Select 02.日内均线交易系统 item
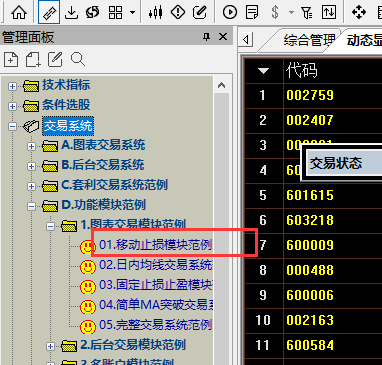Image resolution: width=382 pixels, height=365 pixels. [155, 265]
